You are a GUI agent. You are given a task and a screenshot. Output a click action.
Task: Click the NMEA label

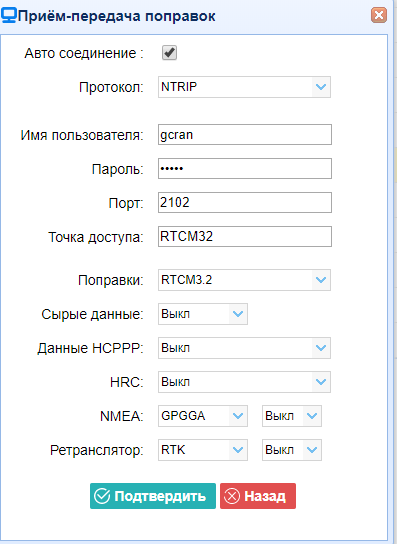(x=121, y=416)
